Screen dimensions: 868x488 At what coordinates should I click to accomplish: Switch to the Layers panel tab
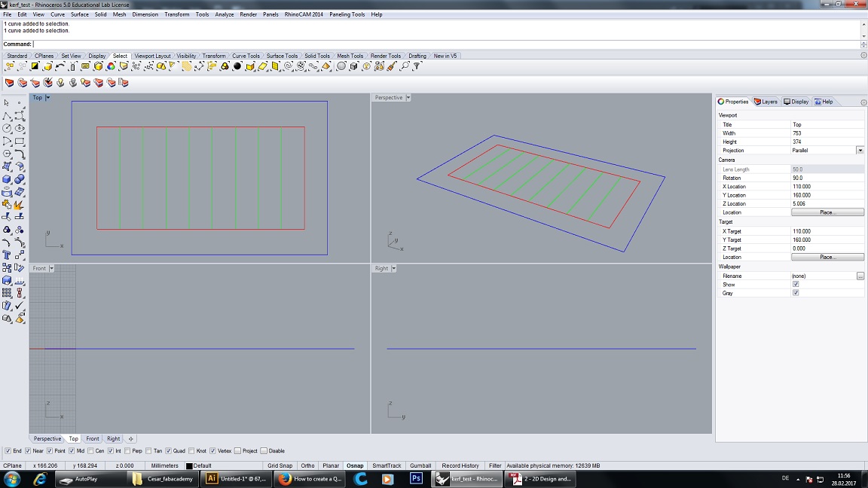click(766, 102)
